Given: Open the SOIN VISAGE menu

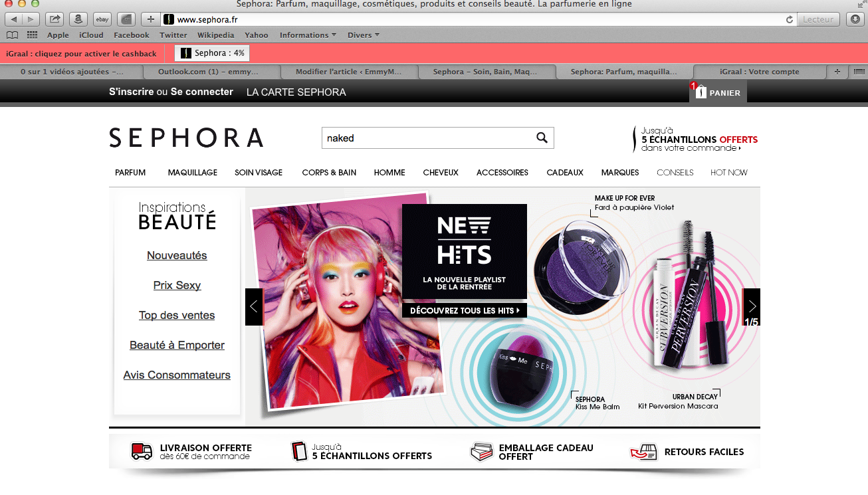Looking at the screenshot, I should coord(259,173).
